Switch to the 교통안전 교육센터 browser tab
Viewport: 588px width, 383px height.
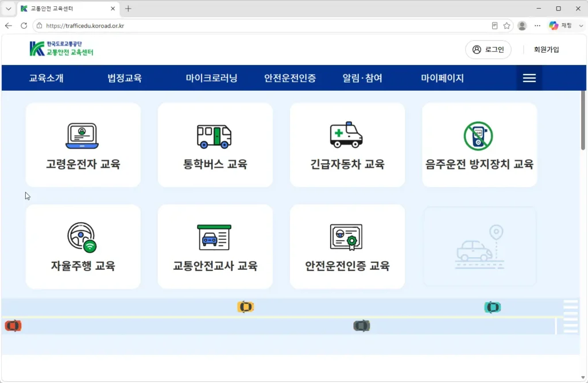pos(68,9)
